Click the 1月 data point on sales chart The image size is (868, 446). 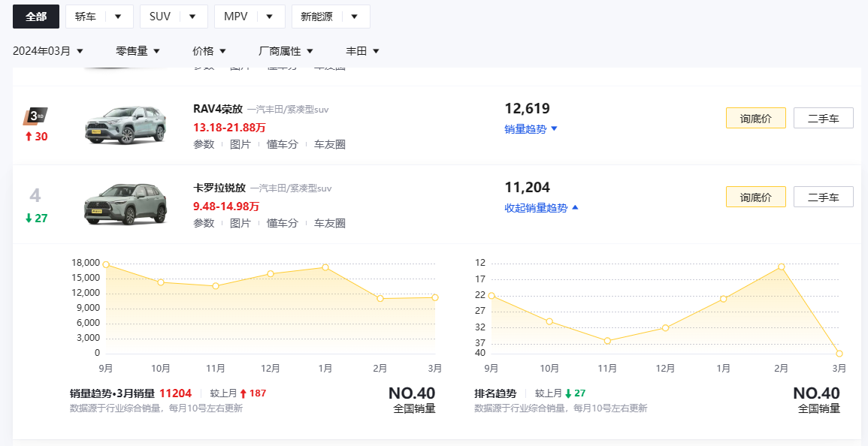[x=325, y=267]
